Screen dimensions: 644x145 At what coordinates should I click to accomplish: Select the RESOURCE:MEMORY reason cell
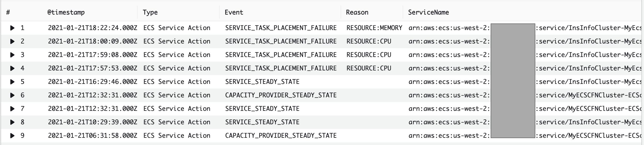374,28
